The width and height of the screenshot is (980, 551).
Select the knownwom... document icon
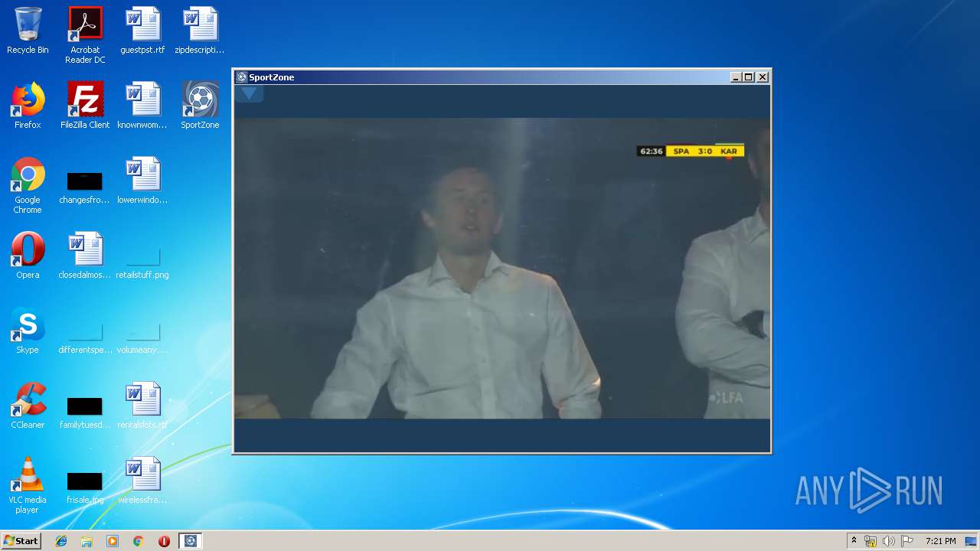tap(142, 106)
